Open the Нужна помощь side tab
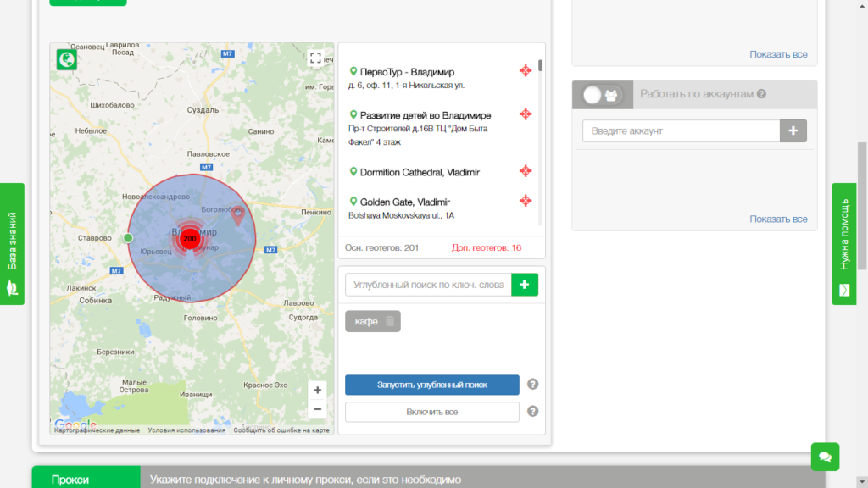 pyautogui.click(x=844, y=244)
